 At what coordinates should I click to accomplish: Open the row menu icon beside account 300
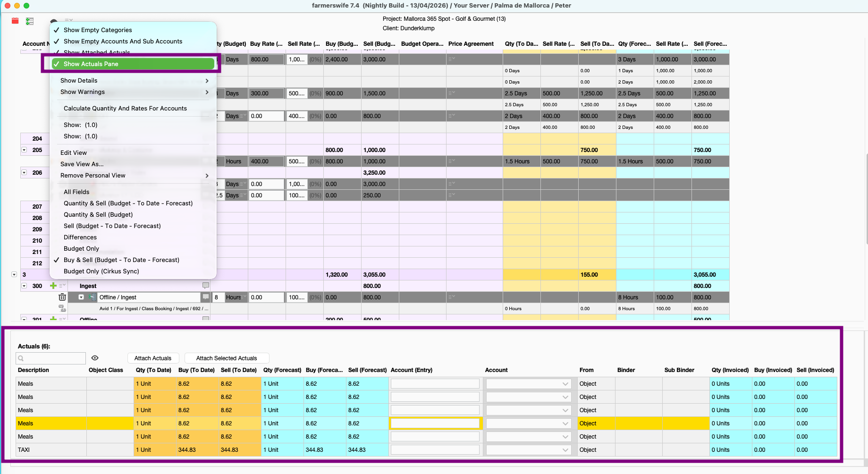[x=62, y=286]
